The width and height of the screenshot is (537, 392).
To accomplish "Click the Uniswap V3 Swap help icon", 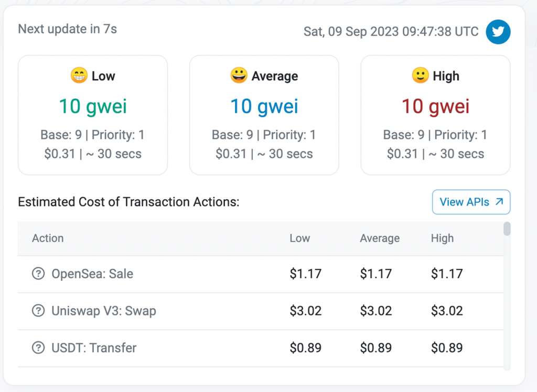I will pos(38,311).
